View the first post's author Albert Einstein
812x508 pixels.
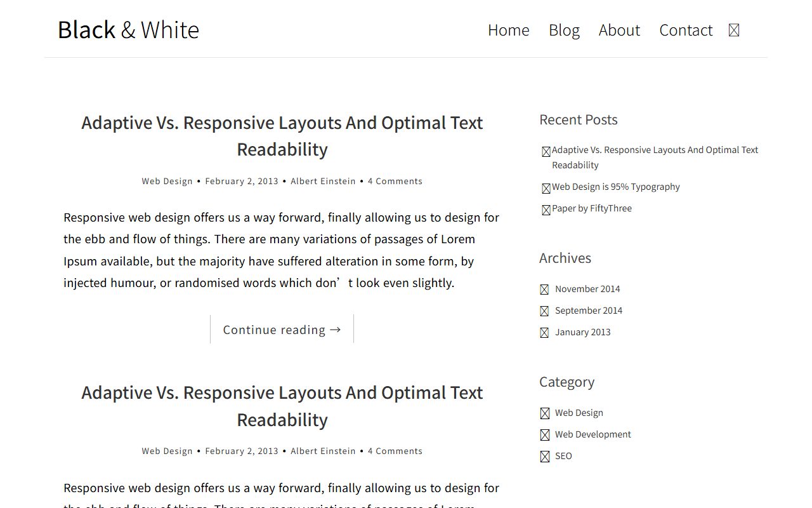[323, 181]
